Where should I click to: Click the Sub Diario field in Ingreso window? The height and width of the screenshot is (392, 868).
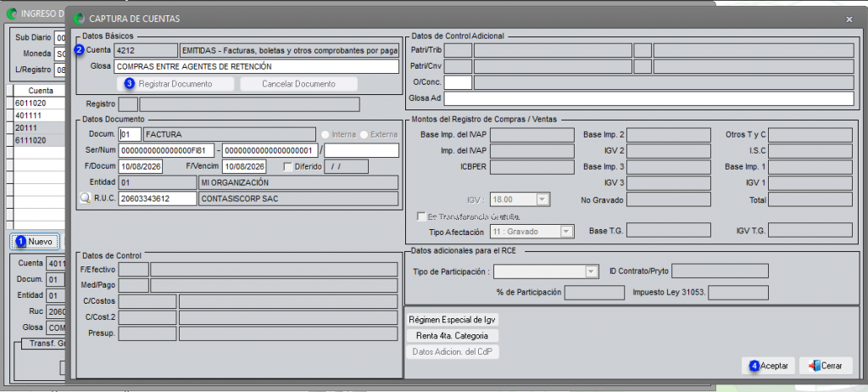click(x=60, y=37)
